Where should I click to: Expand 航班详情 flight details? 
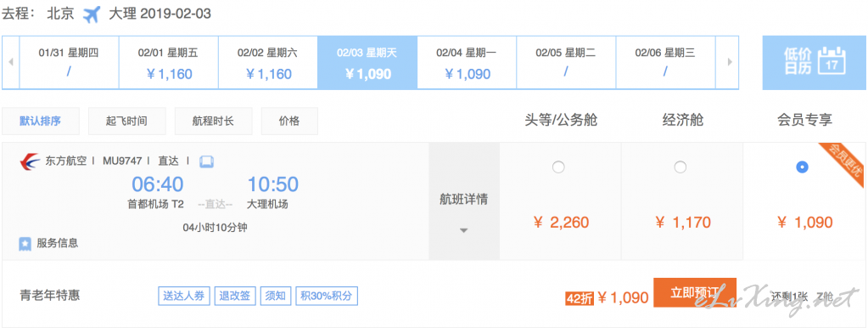[x=464, y=201]
